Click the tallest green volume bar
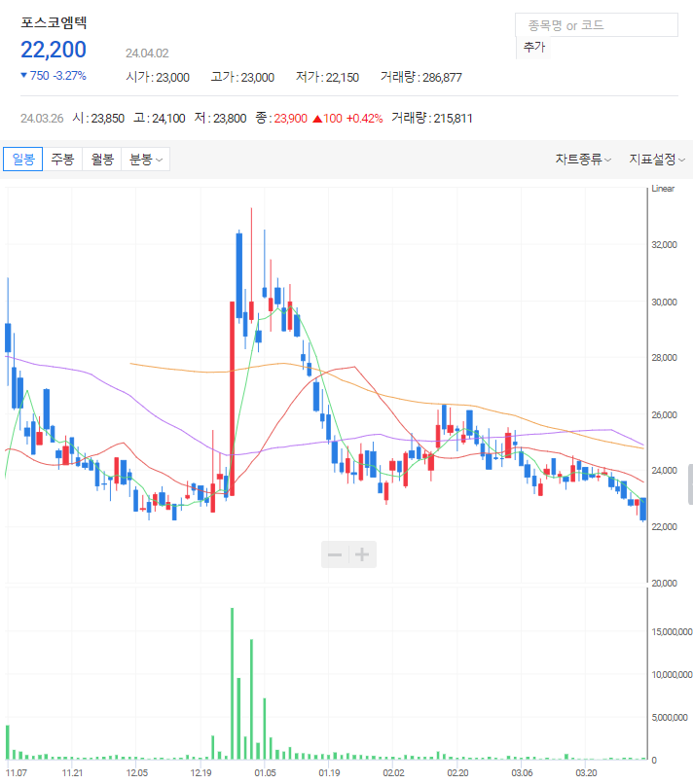Screen dimensions: 693x784 point(233,684)
